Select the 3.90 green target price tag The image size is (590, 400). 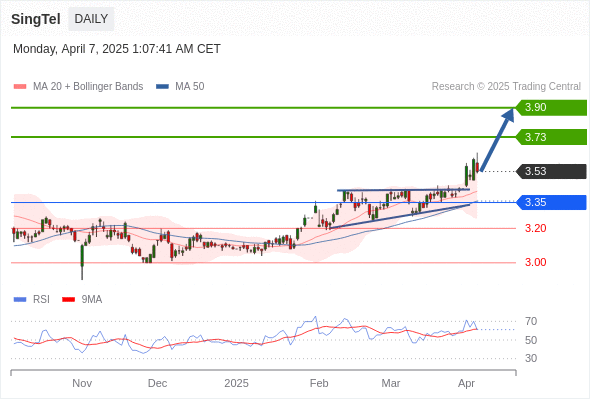click(551, 108)
